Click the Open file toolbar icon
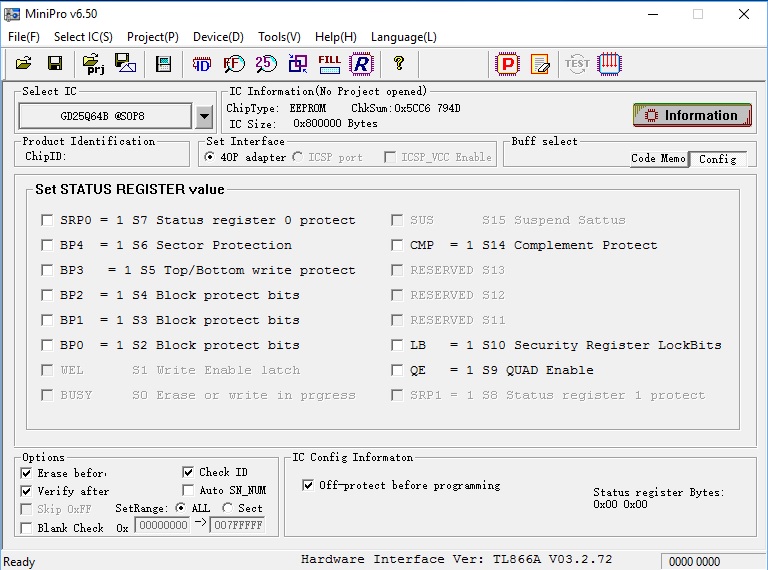 (x=23, y=63)
